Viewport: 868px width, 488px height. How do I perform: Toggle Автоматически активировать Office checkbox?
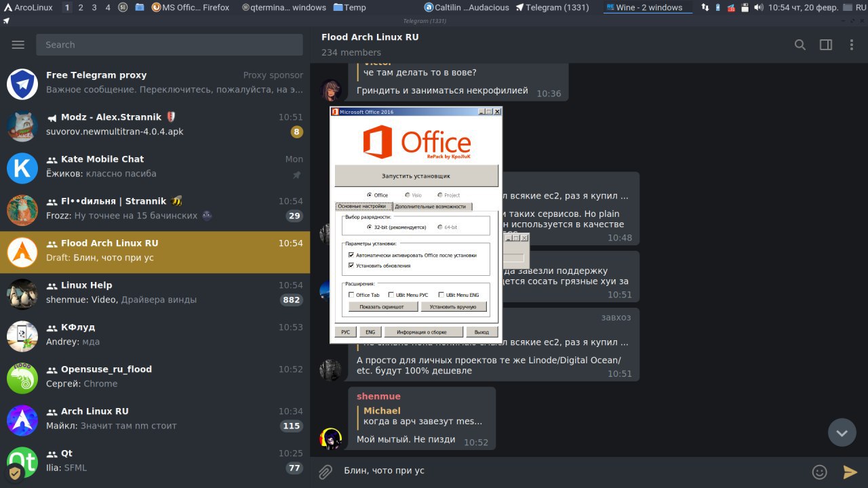pos(351,256)
